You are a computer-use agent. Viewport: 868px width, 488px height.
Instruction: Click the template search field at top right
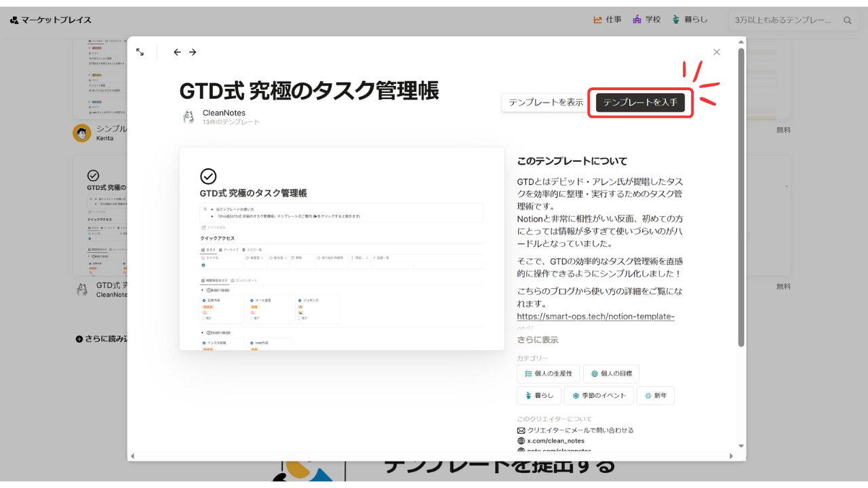click(x=787, y=20)
